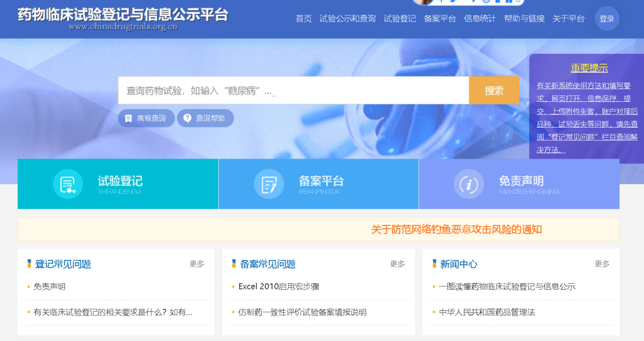Open the 中华人民共和国药品管理法 news link
This screenshot has height=341, width=644.
(x=487, y=312)
